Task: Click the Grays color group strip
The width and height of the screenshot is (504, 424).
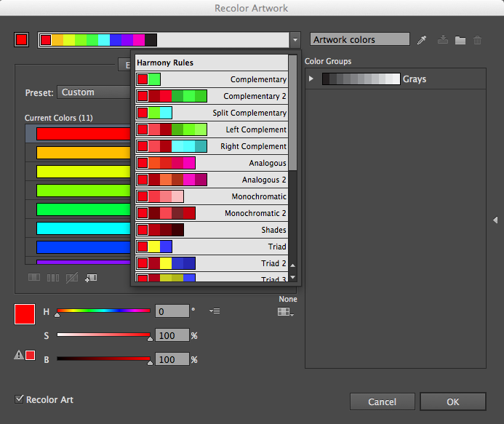Action: click(361, 79)
